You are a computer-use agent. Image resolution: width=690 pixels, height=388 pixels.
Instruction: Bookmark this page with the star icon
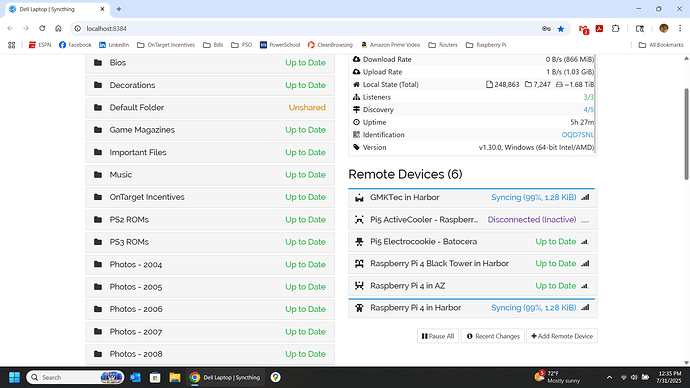(x=561, y=29)
